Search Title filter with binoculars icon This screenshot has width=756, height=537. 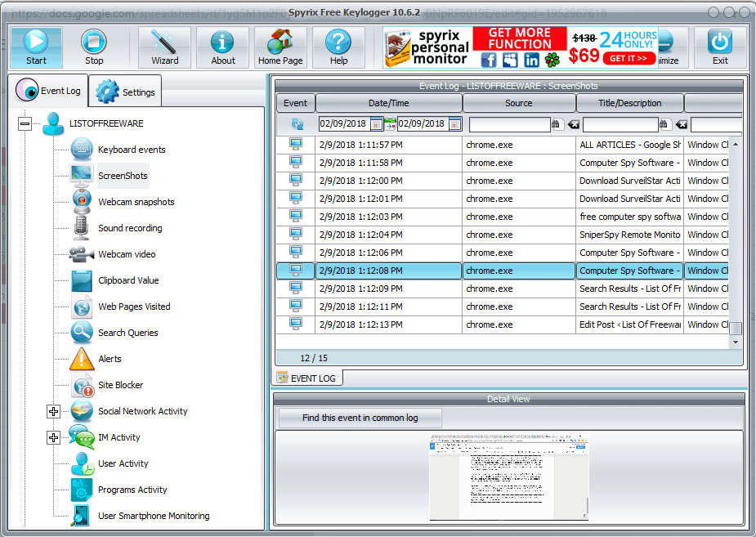[x=664, y=124]
